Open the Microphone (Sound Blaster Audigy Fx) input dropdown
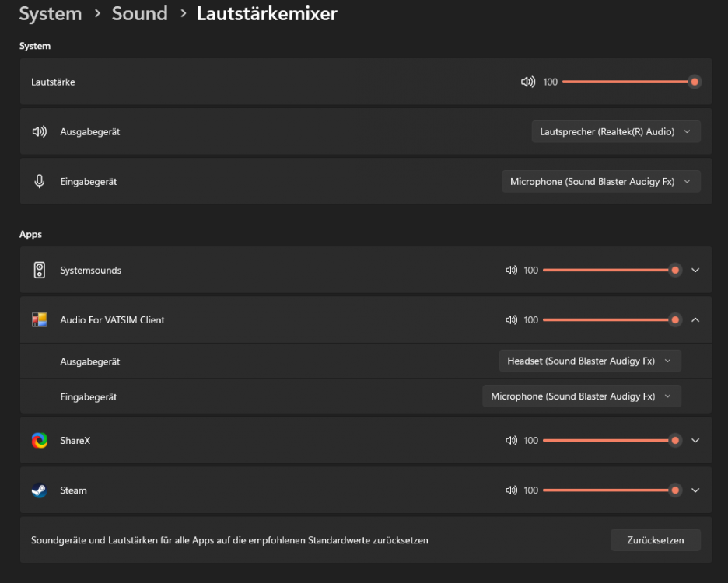728x583 pixels. pos(600,181)
